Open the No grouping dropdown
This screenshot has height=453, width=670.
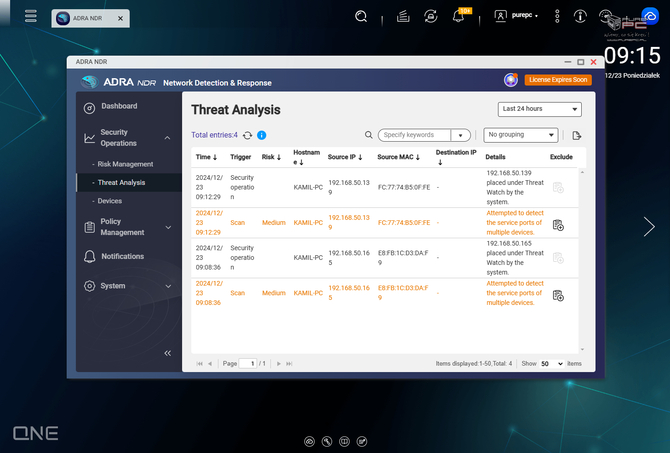point(520,135)
